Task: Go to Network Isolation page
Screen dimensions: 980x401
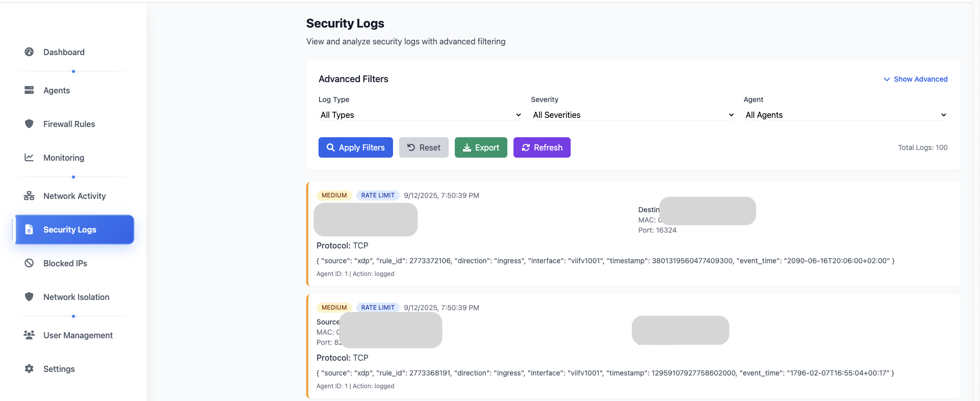Action: pos(76,297)
